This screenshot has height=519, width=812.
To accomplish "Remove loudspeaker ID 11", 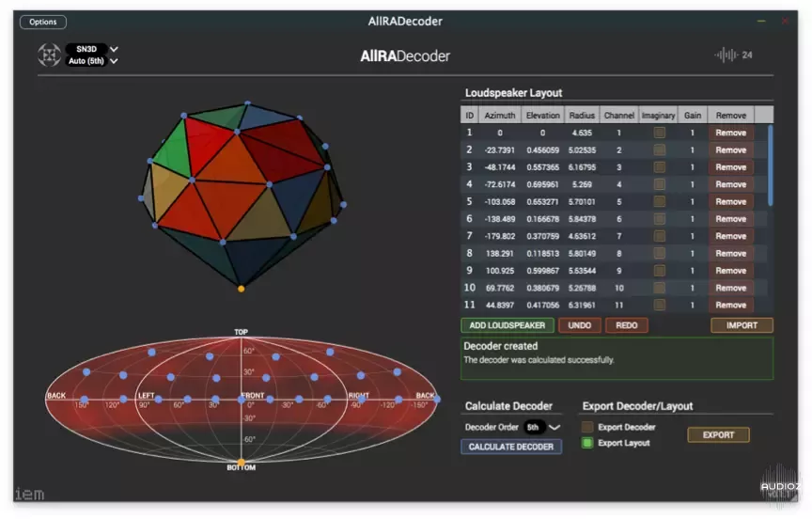I will 730,305.
